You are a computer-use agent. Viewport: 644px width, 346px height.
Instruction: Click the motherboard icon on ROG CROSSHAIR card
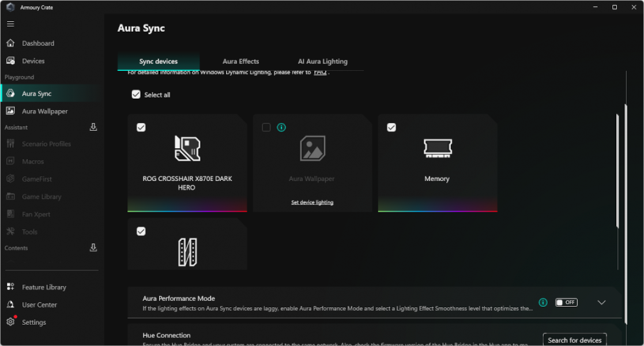click(187, 148)
